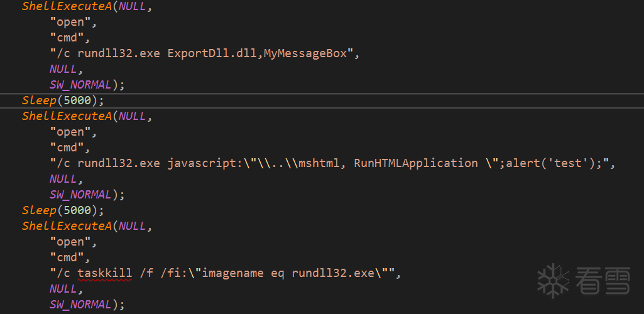Viewport: 644px width, 314px height.
Task: Click the first Sleep call on the highlighted line
Action: (38, 100)
